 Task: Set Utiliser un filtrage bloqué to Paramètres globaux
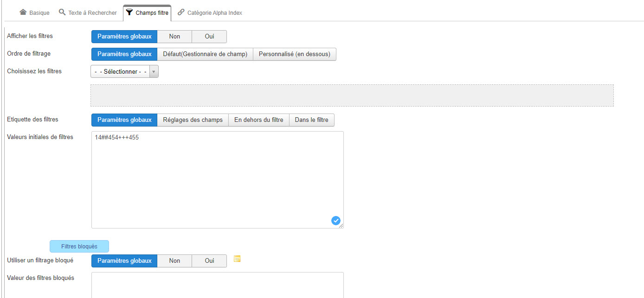click(x=124, y=261)
